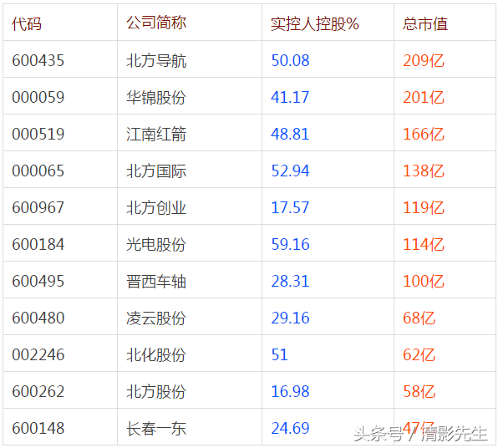Select company name 晋西车轴
Viewport: 498px width, 448px height.
(156, 281)
